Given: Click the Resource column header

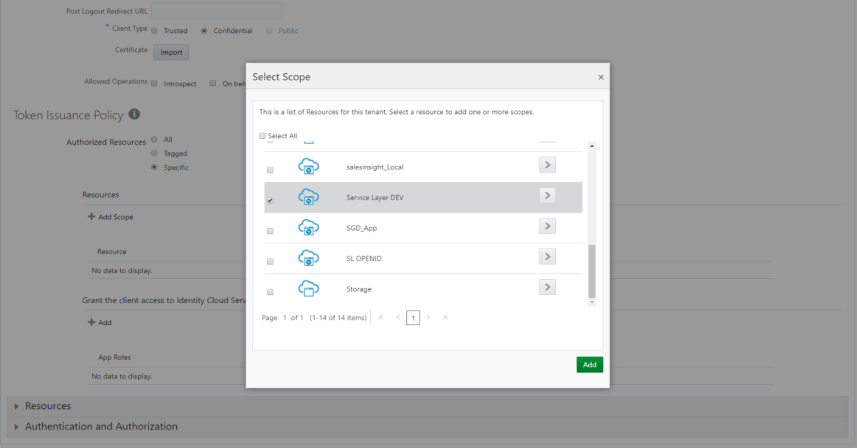Looking at the screenshot, I should pos(111,251).
